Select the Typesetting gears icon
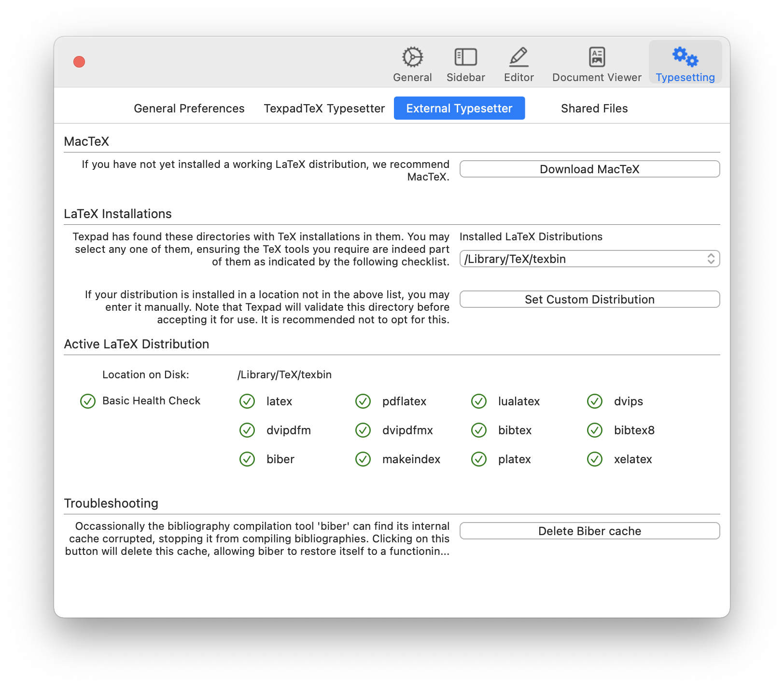This screenshot has height=689, width=784. click(x=685, y=57)
